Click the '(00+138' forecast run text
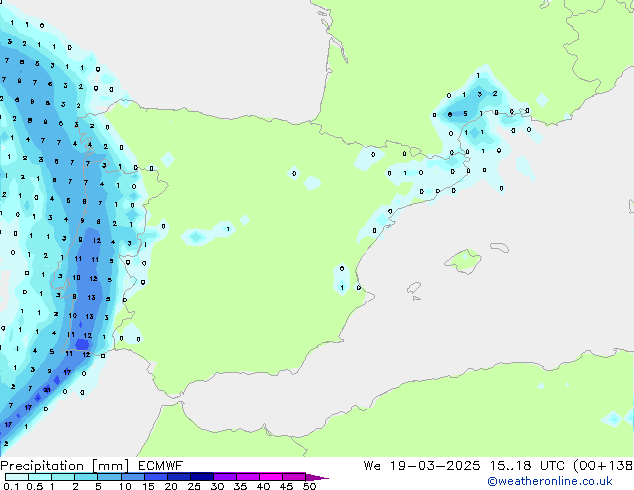 [x=603, y=466]
